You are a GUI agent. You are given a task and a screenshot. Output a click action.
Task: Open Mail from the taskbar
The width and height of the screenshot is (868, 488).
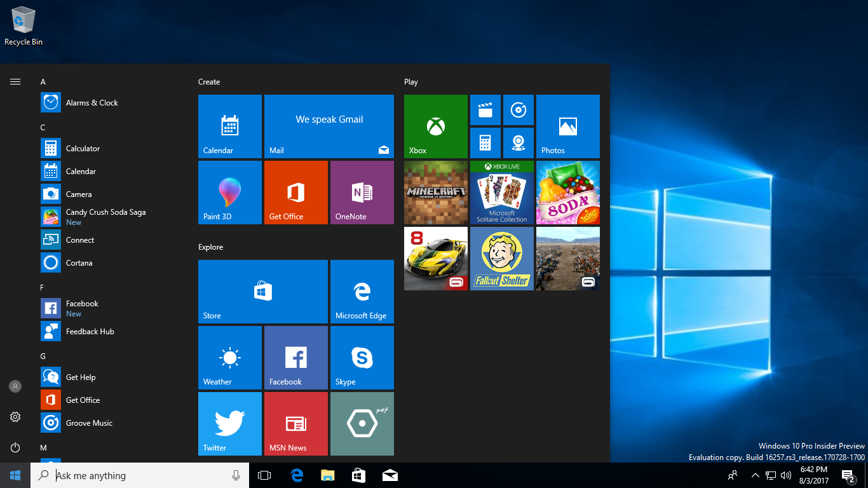point(390,475)
